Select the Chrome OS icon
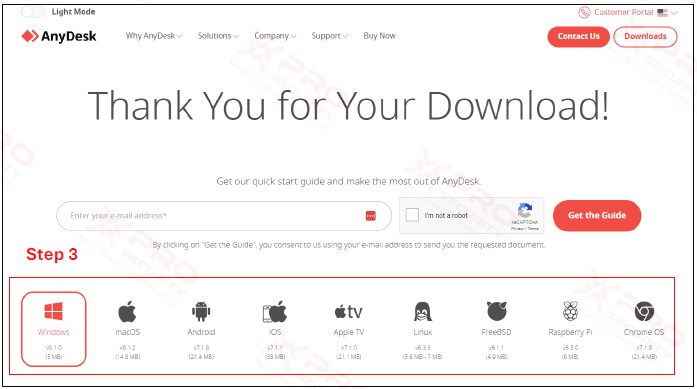Viewport: 697px width, 389px height. [644, 311]
